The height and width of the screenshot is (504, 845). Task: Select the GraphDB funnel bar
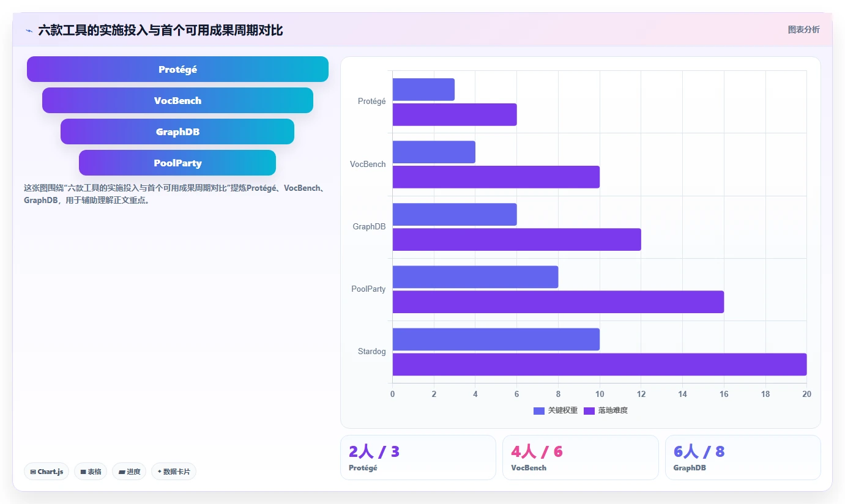tap(177, 132)
